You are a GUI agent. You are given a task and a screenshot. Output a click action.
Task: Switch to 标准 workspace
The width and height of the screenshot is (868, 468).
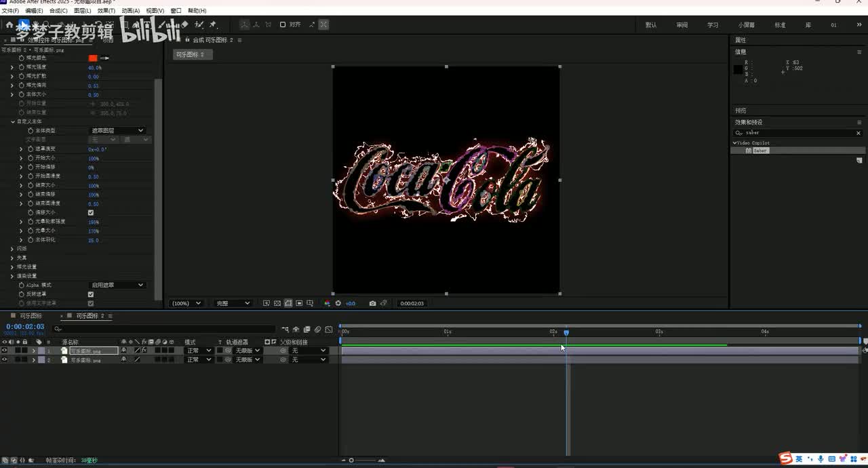pos(780,25)
